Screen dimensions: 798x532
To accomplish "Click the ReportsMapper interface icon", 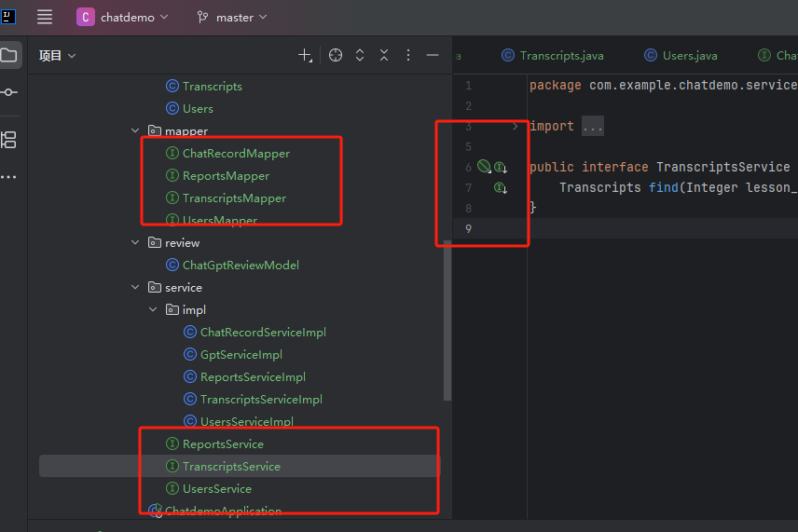I will [172, 175].
